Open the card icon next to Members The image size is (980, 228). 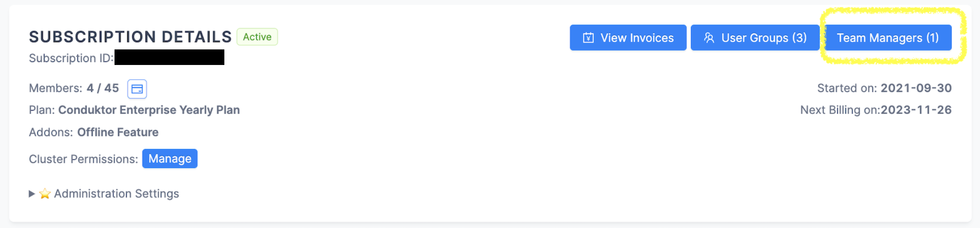click(x=137, y=89)
